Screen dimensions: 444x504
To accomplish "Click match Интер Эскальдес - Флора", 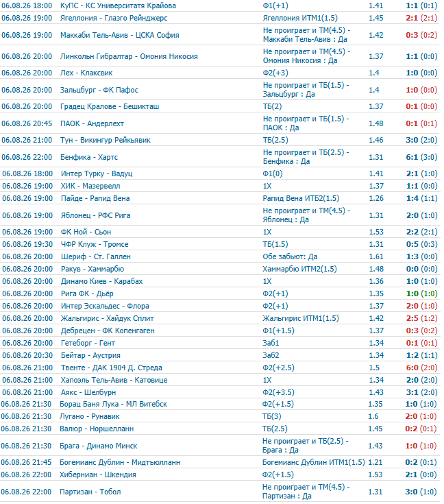I will point(105,306).
